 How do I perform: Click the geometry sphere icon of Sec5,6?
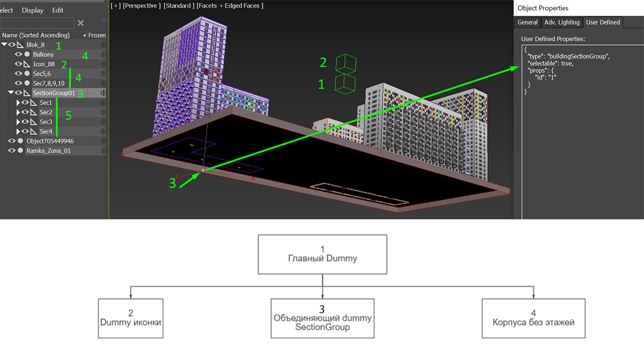click(x=27, y=73)
